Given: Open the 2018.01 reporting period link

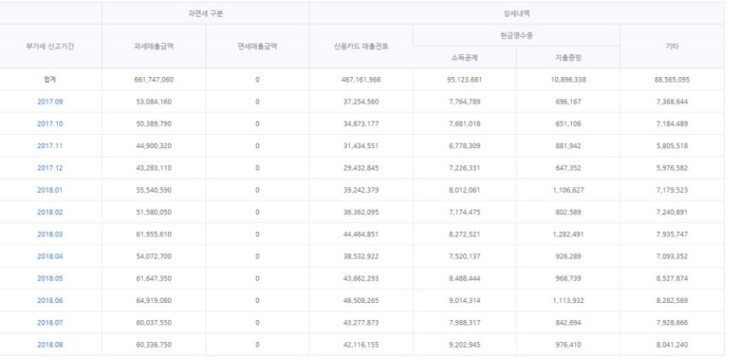Looking at the screenshot, I should [50, 190].
